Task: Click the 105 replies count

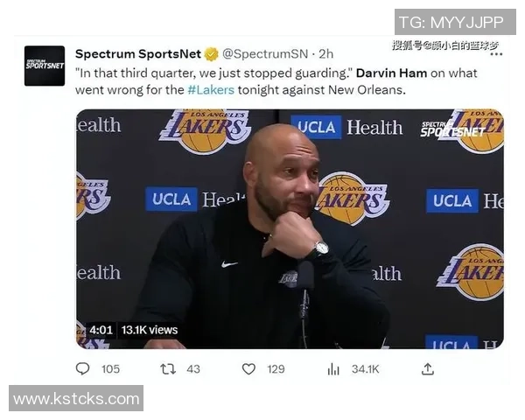Action: (x=110, y=369)
